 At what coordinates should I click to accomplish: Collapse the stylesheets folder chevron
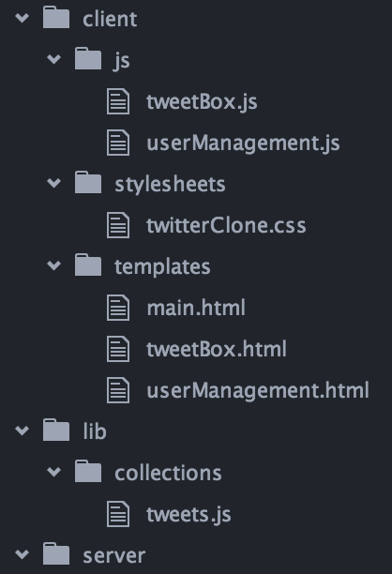pyautogui.click(x=54, y=183)
